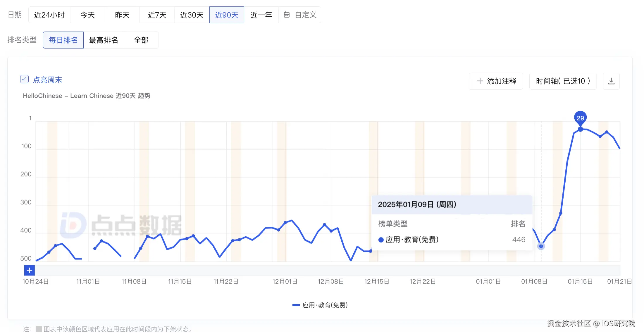Switch to the 近7天 date range
Screen dimensions: 644x336
[157, 15]
